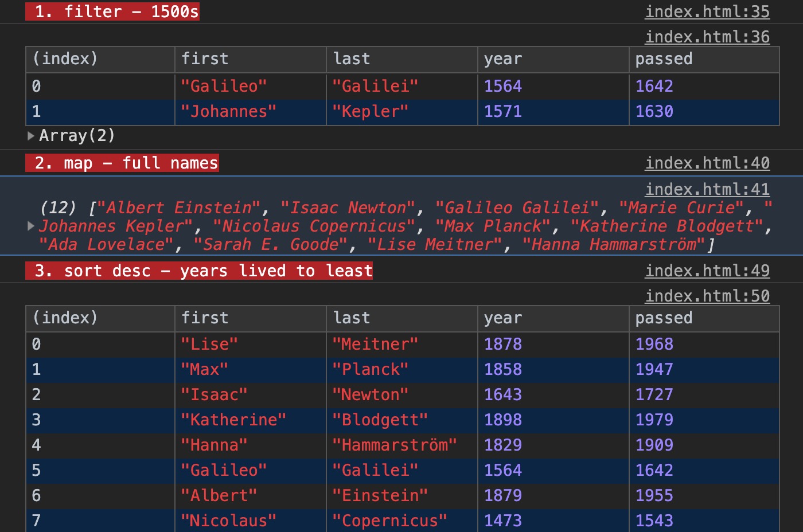Open the index.html:35 source link
This screenshot has height=532, width=803.
tap(707, 11)
